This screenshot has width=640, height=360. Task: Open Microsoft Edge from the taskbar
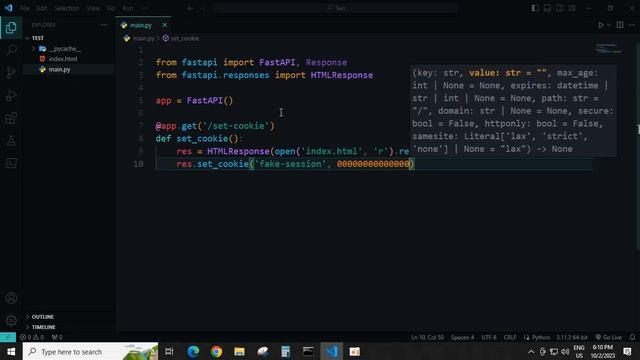193,351
